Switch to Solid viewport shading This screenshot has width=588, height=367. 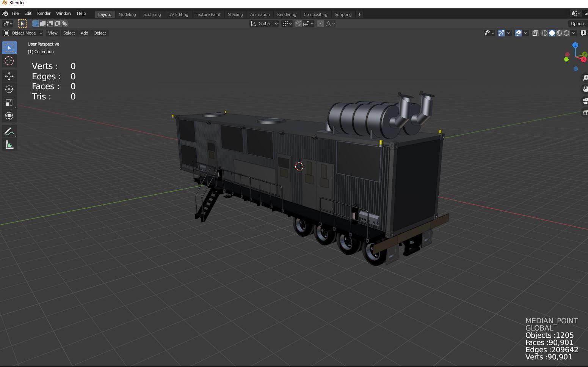pyautogui.click(x=552, y=33)
